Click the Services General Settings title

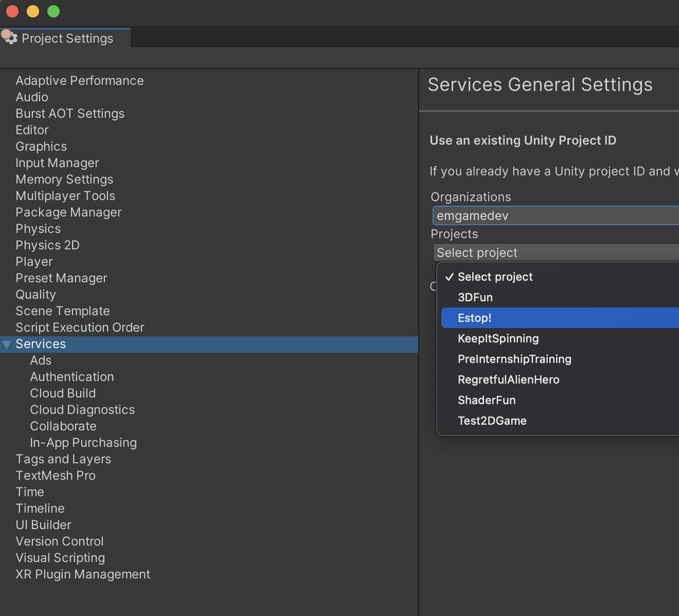540,85
